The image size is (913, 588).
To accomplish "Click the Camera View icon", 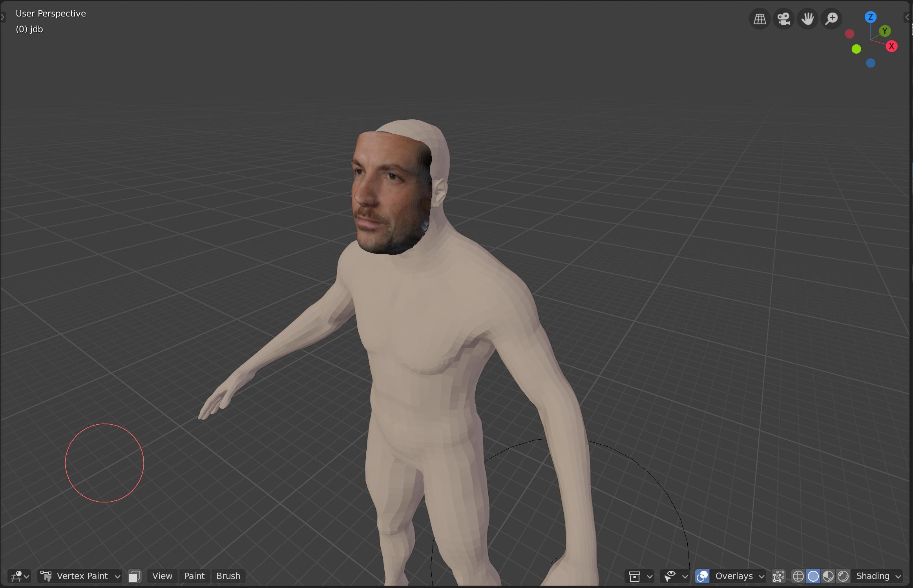I will (x=783, y=18).
